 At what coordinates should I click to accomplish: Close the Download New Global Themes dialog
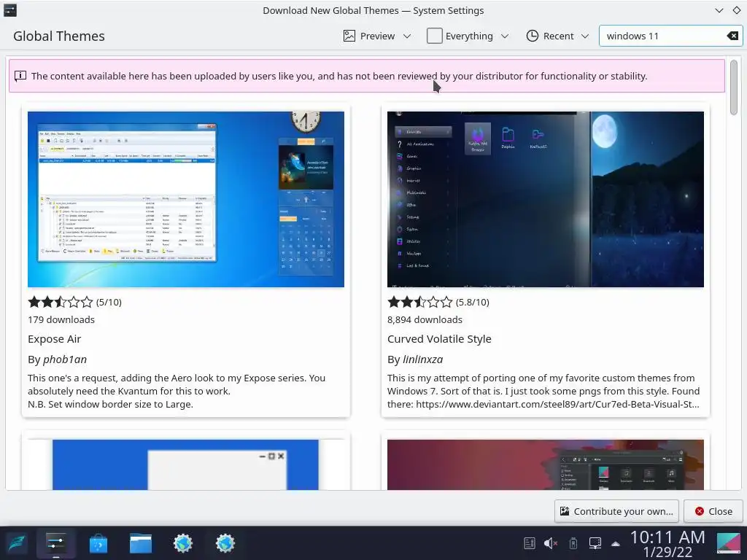click(713, 511)
